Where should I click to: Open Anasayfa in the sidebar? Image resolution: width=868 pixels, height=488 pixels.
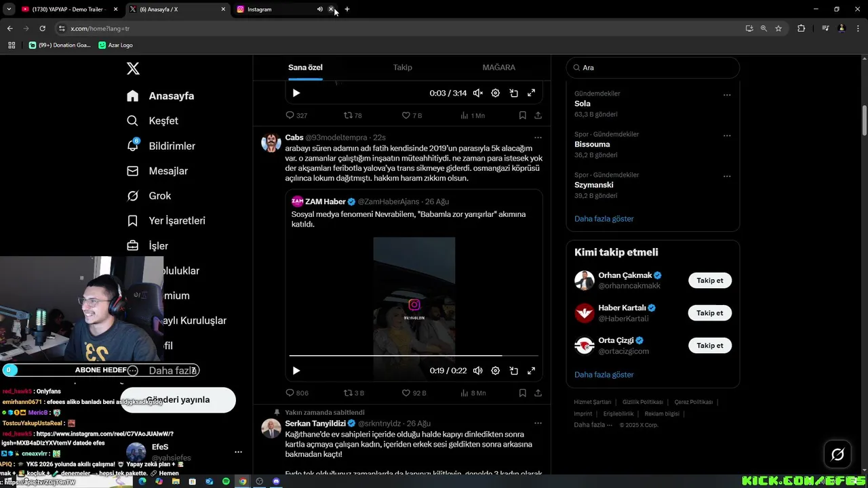click(x=161, y=96)
